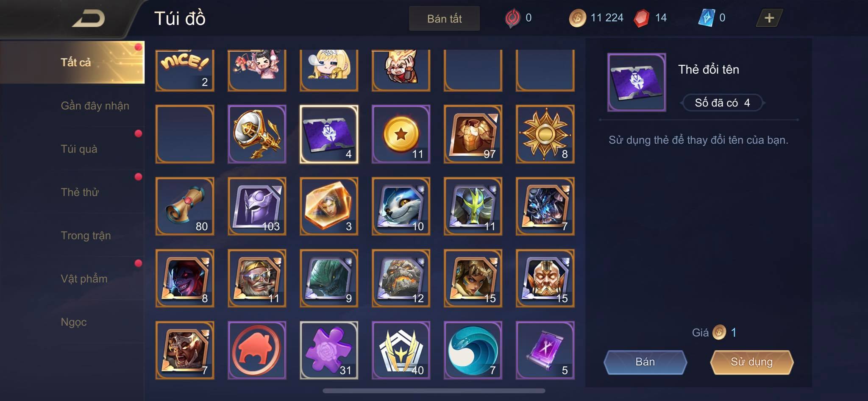Image resolution: width=868 pixels, height=401 pixels.
Task: Click the blue Bán button
Action: coord(645,362)
